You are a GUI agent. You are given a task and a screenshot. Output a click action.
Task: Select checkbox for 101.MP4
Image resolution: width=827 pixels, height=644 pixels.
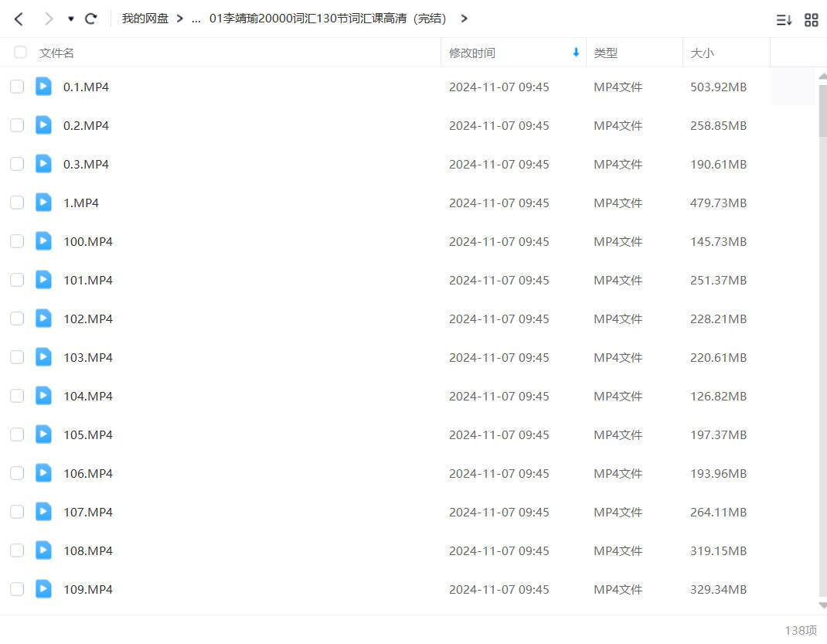(17, 280)
